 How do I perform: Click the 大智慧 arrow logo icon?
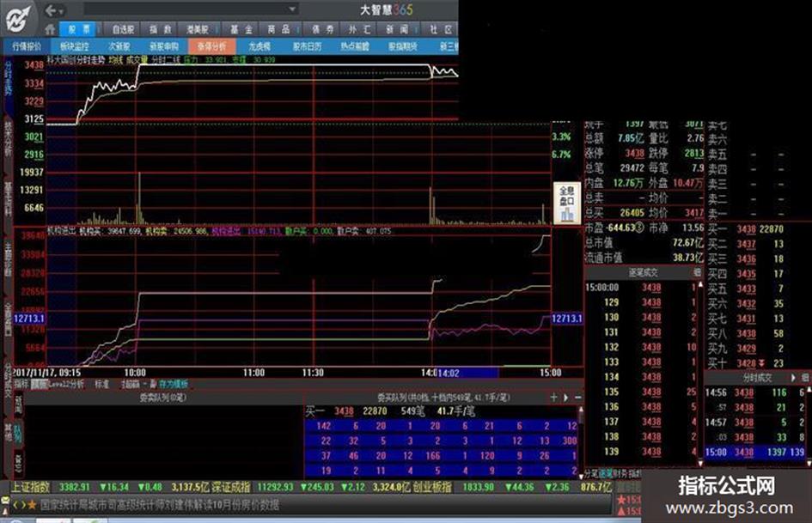(x=17, y=19)
